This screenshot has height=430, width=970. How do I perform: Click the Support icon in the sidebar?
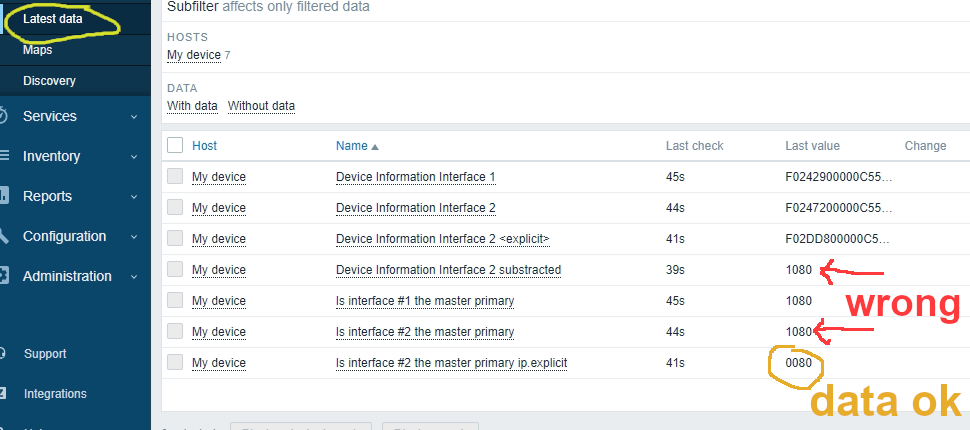point(4,353)
